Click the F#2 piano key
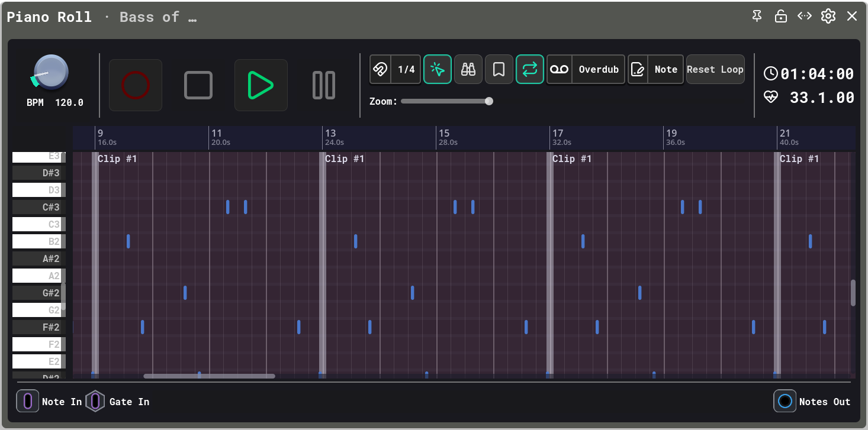The width and height of the screenshot is (868, 430). point(39,327)
